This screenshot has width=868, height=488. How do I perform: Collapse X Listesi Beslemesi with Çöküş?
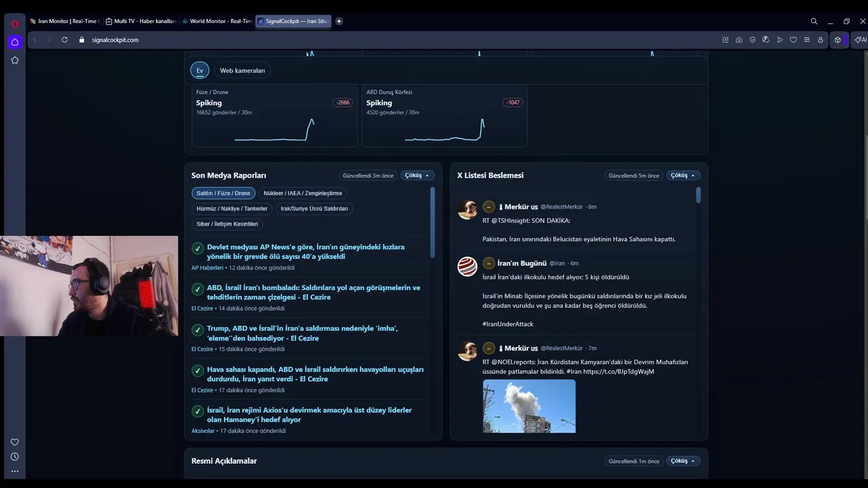pos(684,176)
